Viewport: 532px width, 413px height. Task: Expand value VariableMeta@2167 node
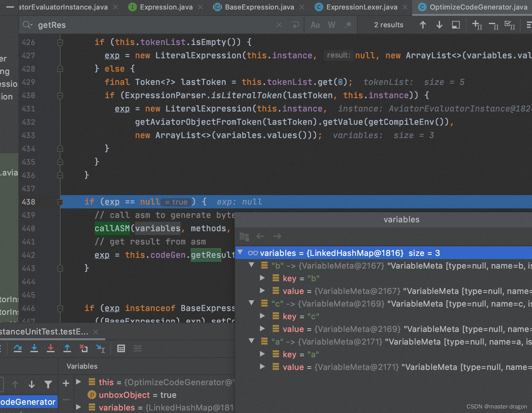[263, 290]
